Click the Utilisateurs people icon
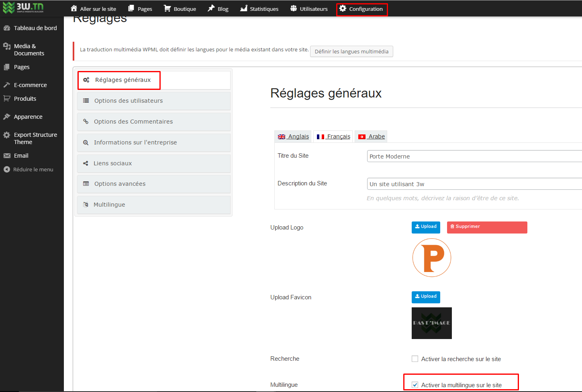The image size is (582, 392). pos(294,8)
